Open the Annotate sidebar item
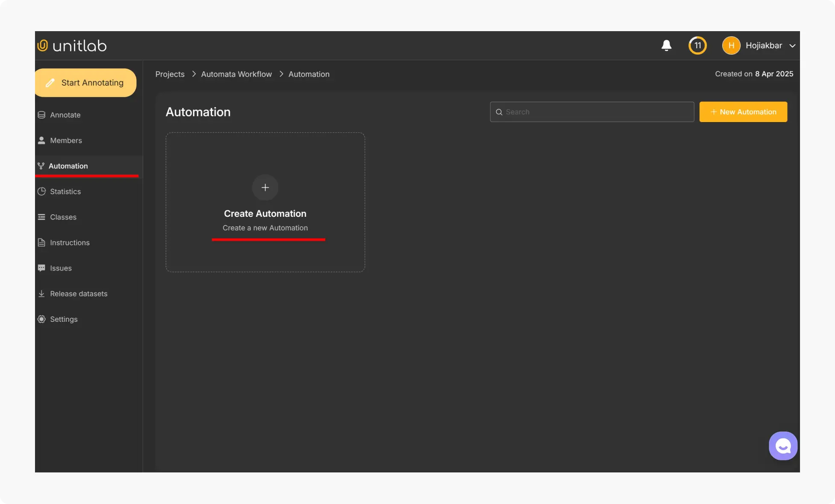835x504 pixels. [65, 115]
